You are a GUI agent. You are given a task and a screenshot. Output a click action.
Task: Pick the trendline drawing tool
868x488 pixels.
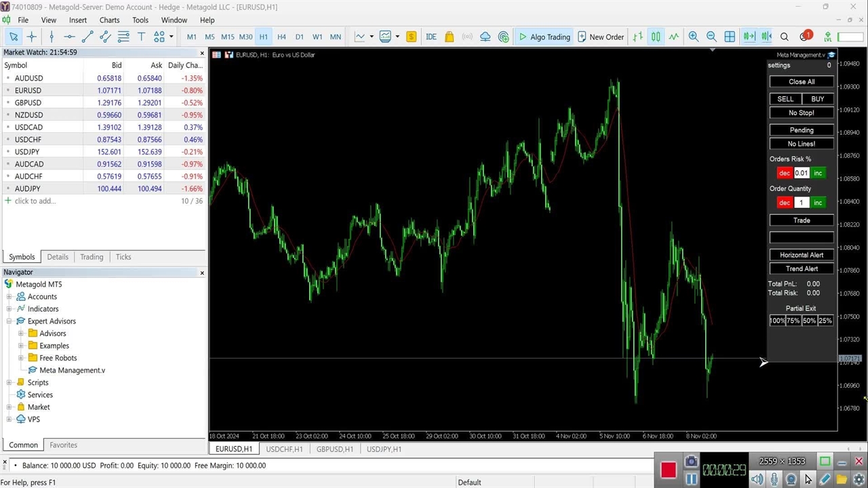[87, 37]
